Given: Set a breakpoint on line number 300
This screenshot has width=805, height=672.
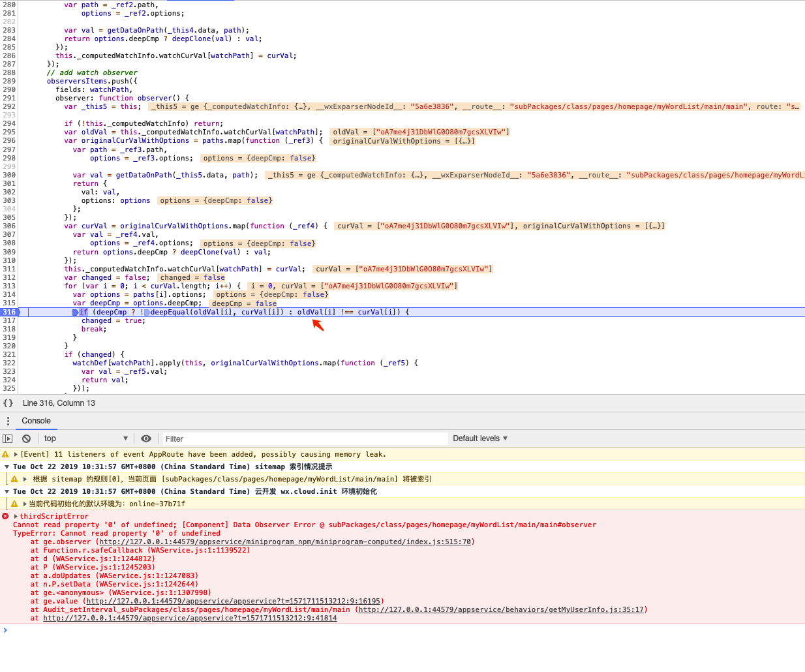Looking at the screenshot, I should tap(10, 175).
